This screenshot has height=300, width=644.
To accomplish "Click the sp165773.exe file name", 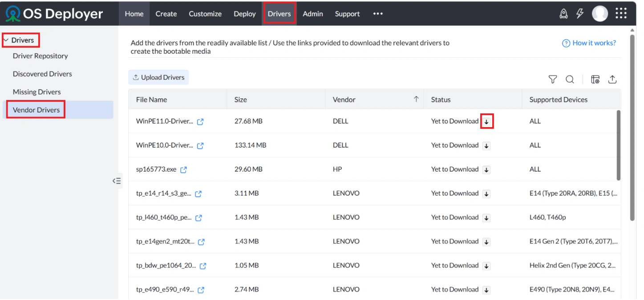I will coord(156,169).
